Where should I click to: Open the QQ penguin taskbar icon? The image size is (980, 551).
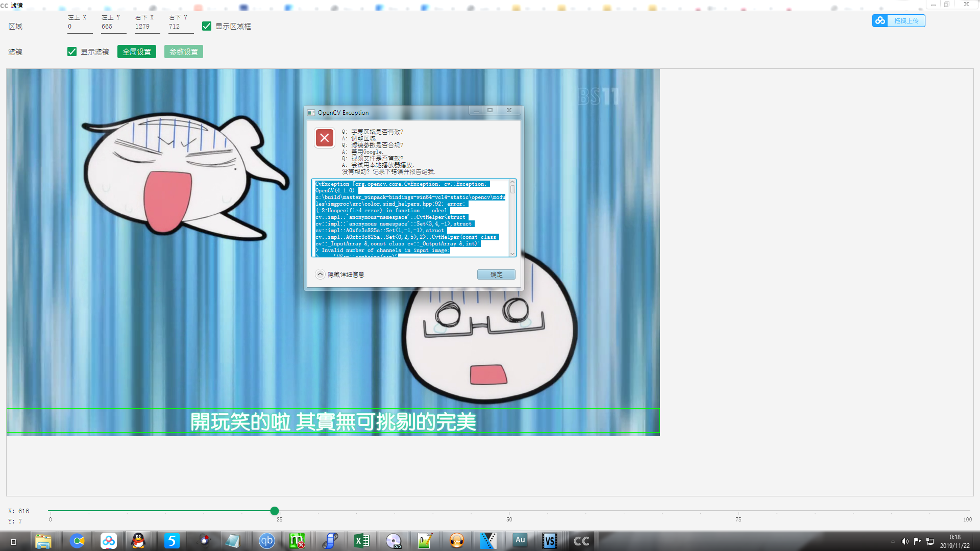tap(138, 541)
